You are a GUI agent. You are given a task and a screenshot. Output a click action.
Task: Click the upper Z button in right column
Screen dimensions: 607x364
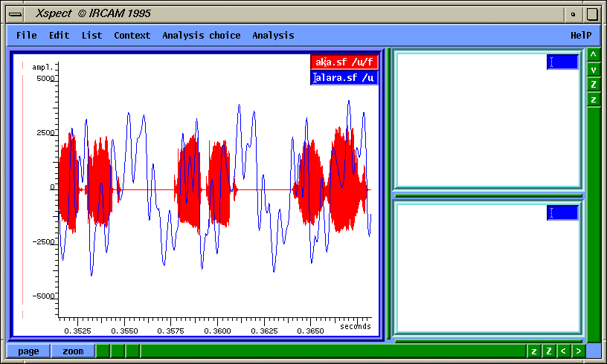593,85
